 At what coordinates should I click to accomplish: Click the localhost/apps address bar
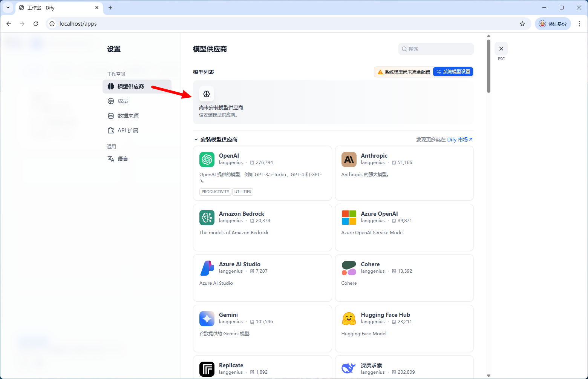(x=288, y=24)
